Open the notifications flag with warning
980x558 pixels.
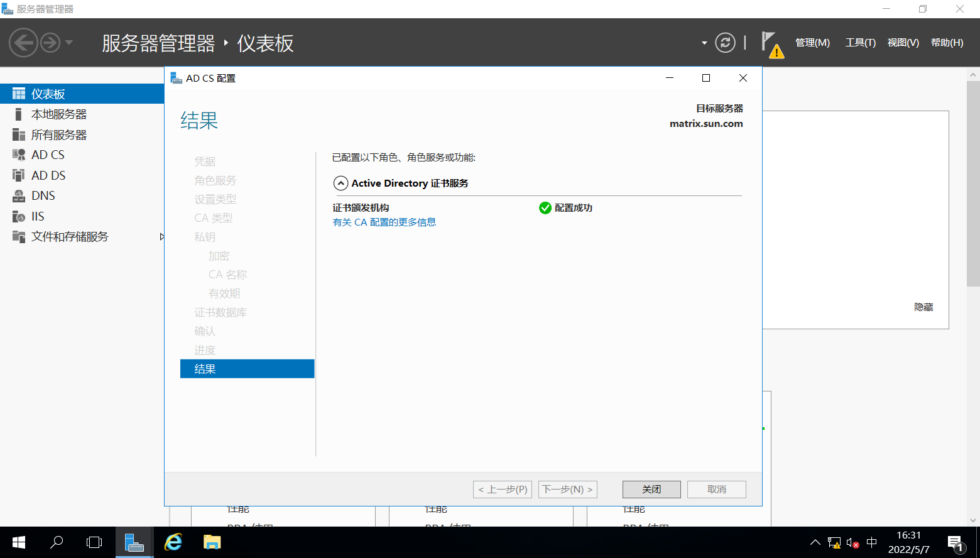click(772, 45)
